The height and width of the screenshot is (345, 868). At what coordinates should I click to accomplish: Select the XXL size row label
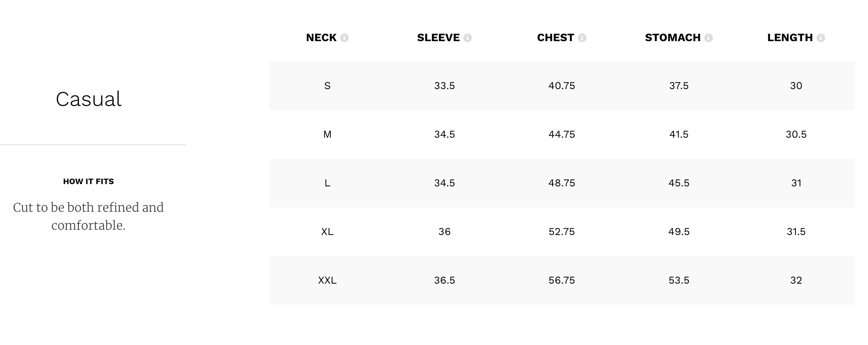(x=327, y=281)
